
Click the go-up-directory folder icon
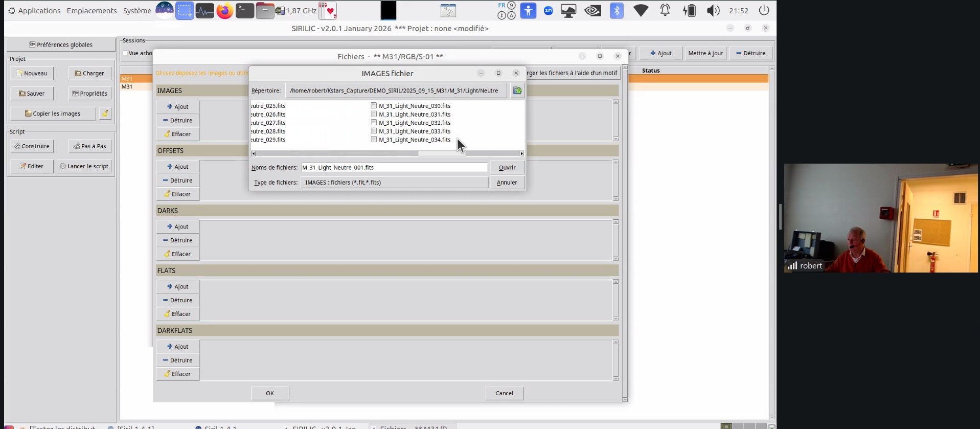517,91
